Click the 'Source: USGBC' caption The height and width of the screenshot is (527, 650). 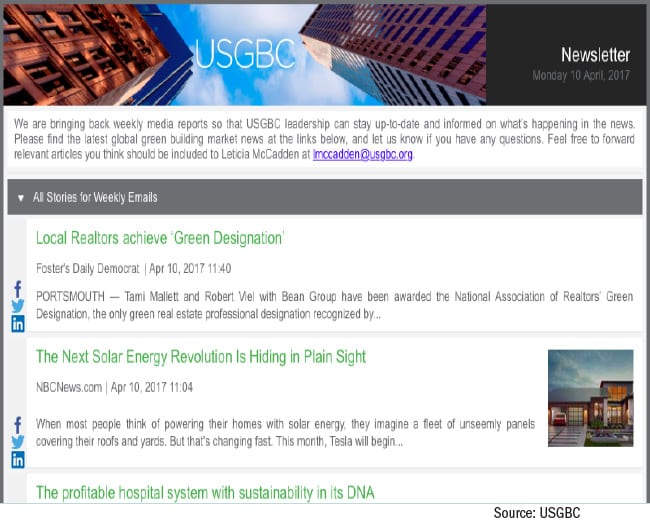(x=537, y=513)
